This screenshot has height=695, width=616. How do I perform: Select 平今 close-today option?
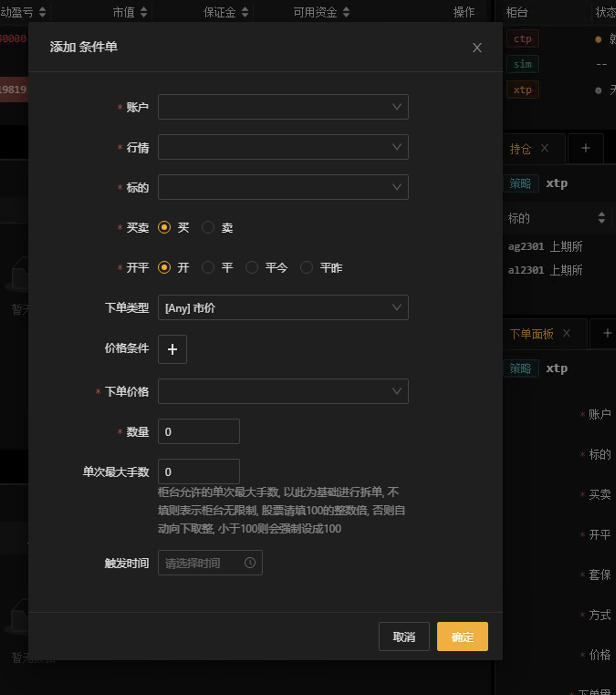(252, 268)
